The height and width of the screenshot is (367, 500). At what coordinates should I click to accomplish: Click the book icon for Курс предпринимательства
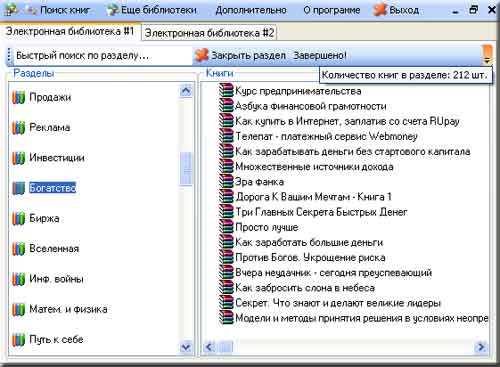(x=226, y=91)
